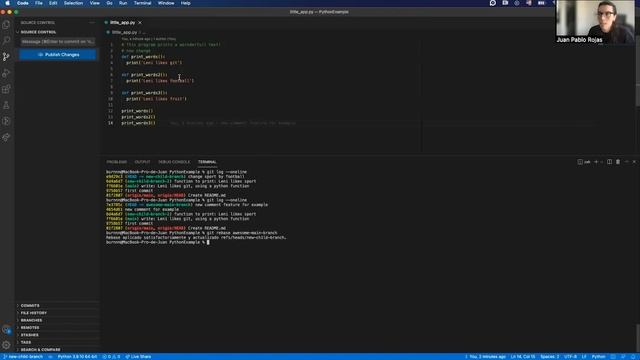Switch to the DEBUG CONSOLE tab
This screenshot has width=640, height=360.
click(174, 162)
